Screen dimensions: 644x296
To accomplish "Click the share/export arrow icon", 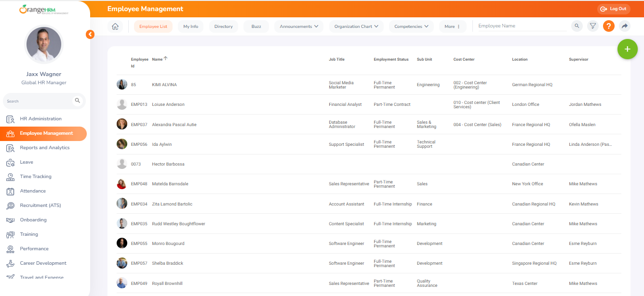I will [x=625, y=26].
